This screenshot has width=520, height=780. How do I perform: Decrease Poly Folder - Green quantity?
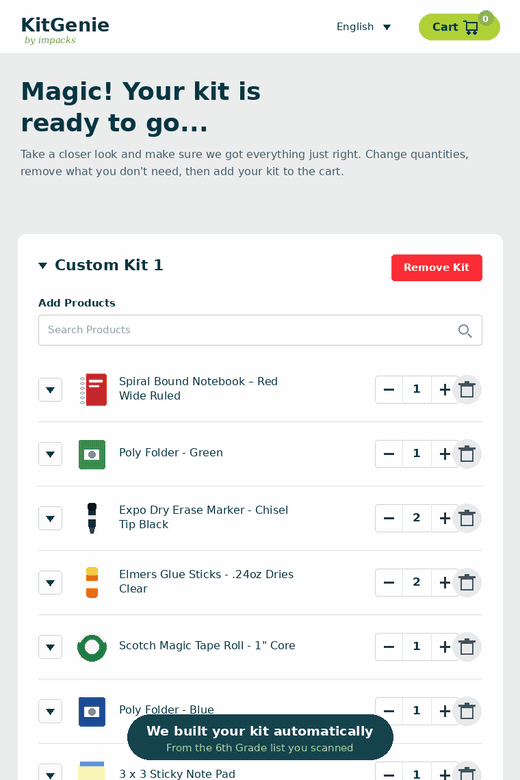tap(389, 454)
